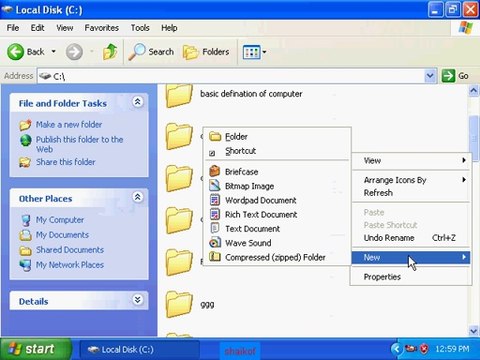Choose Text Document in New submenu
The height and width of the screenshot is (360, 480).
[x=277, y=229]
